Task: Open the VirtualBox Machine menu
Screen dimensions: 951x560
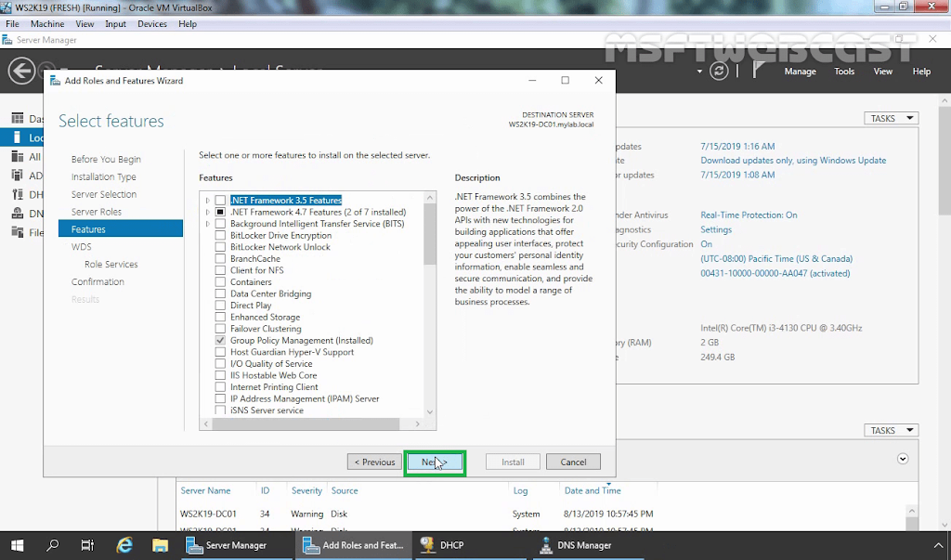Action: pos(47,23)
